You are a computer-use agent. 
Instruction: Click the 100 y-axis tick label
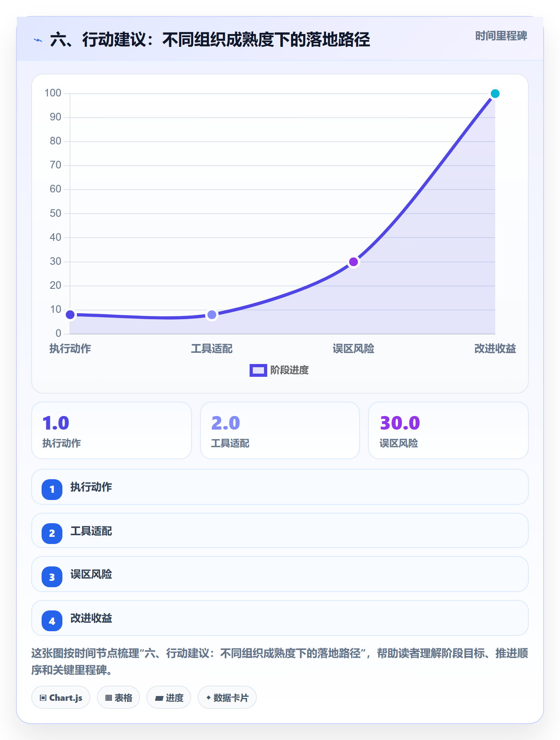pyautogui.click(x=53, y=93)
